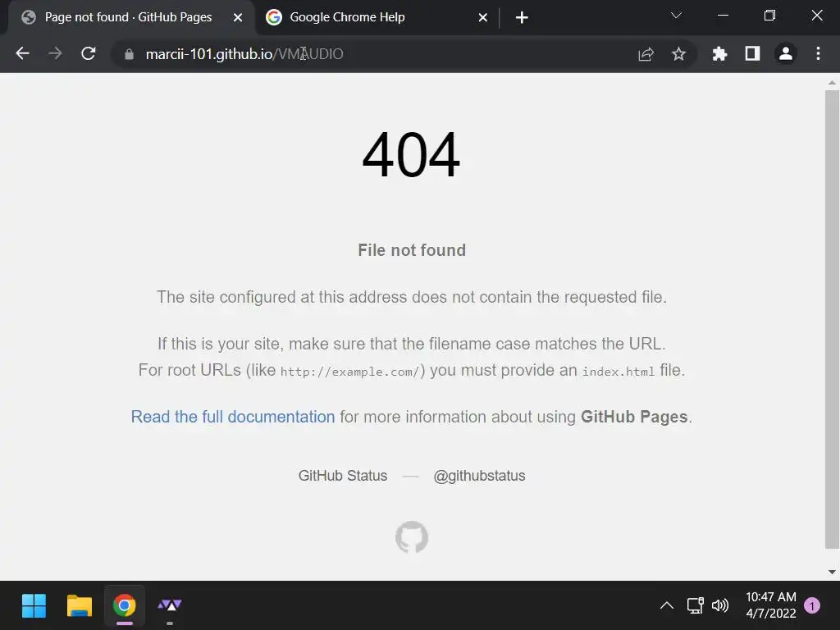This screenshot has width=840, height=630.
Task: Open the Windows Start menu
Action: point(34,606)
